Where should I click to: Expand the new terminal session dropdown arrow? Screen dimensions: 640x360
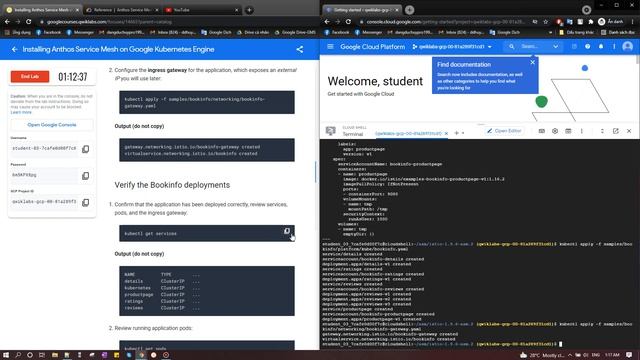click(x=463, y=133)
